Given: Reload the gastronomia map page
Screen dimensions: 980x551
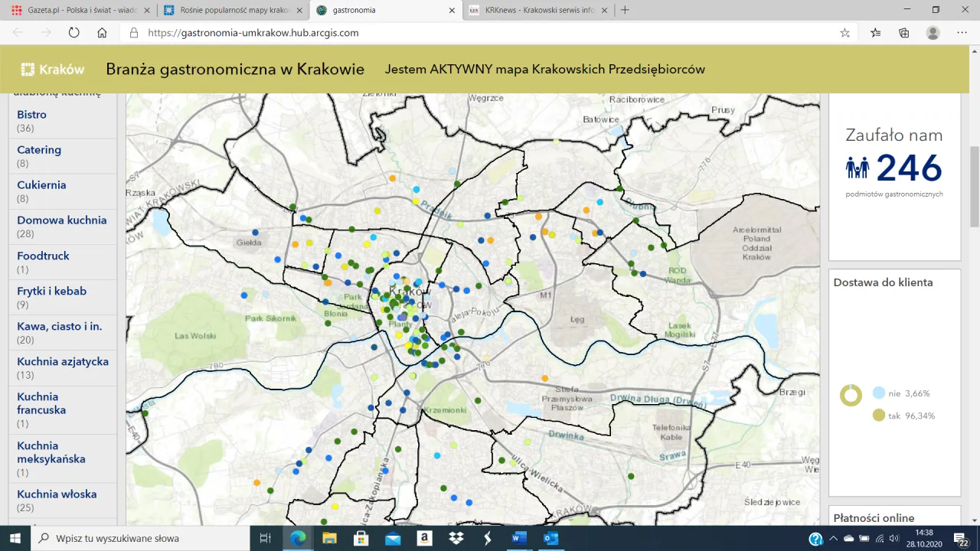Looking at the screenshot, I should click(x=73, y=33).
